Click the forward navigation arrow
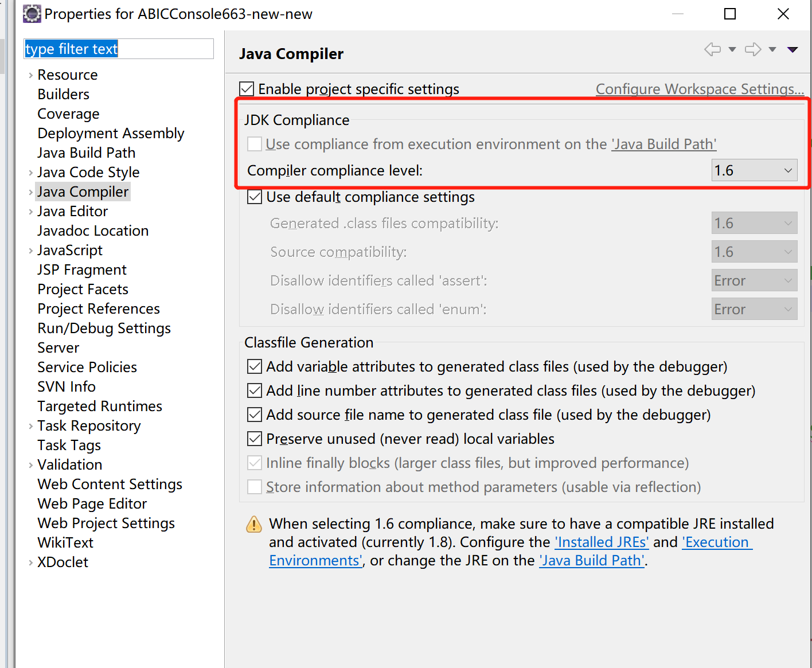The height and width of the screenshot is (668, 812). [752, 49]
